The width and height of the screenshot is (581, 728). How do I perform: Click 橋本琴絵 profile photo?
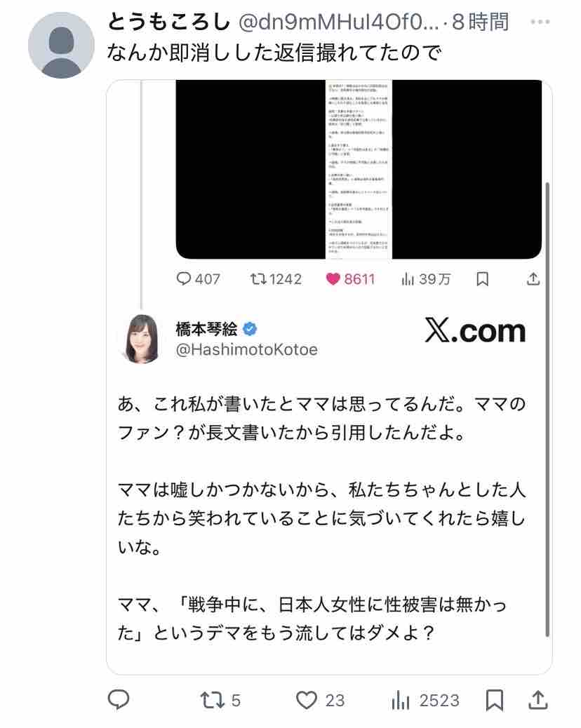click(141, 339)
